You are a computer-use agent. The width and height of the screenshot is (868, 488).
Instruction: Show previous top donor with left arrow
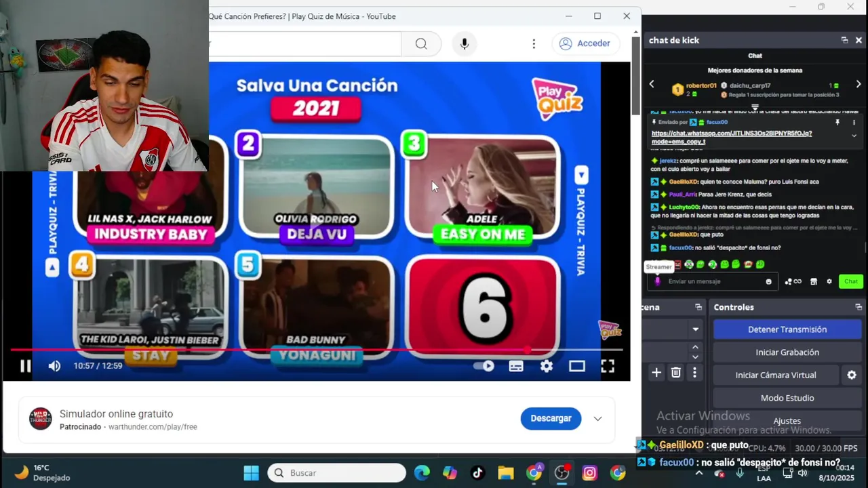[652, 84]
